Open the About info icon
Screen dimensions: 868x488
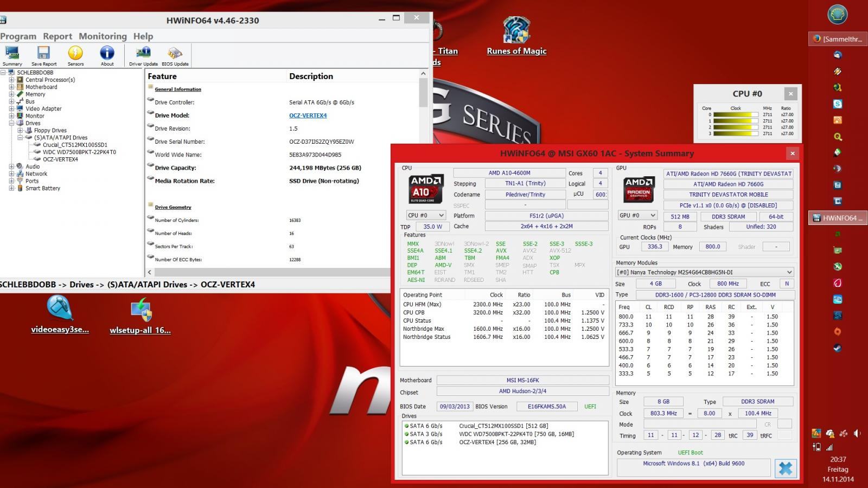click(107, 56)
